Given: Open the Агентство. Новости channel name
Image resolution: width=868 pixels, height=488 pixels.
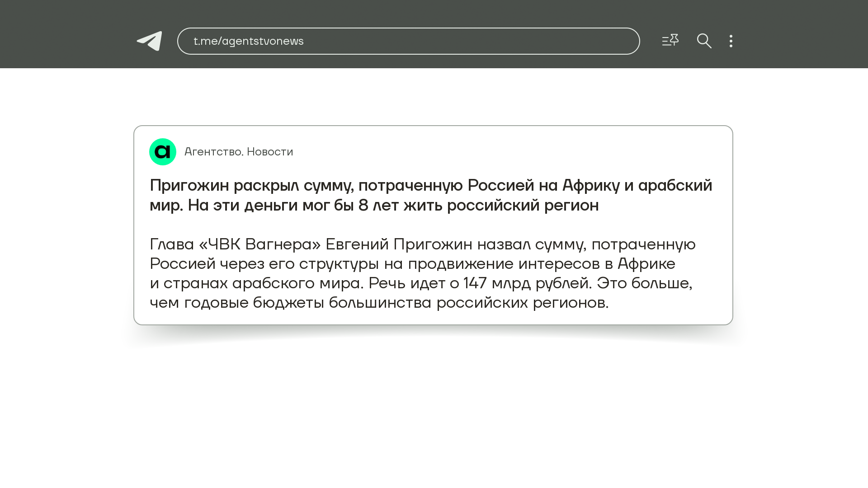Looking at the screenshot, I should click(239, 152).
